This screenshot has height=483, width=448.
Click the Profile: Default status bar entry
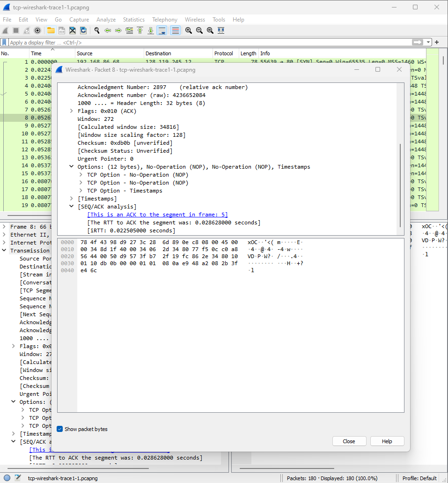point(419,478)
